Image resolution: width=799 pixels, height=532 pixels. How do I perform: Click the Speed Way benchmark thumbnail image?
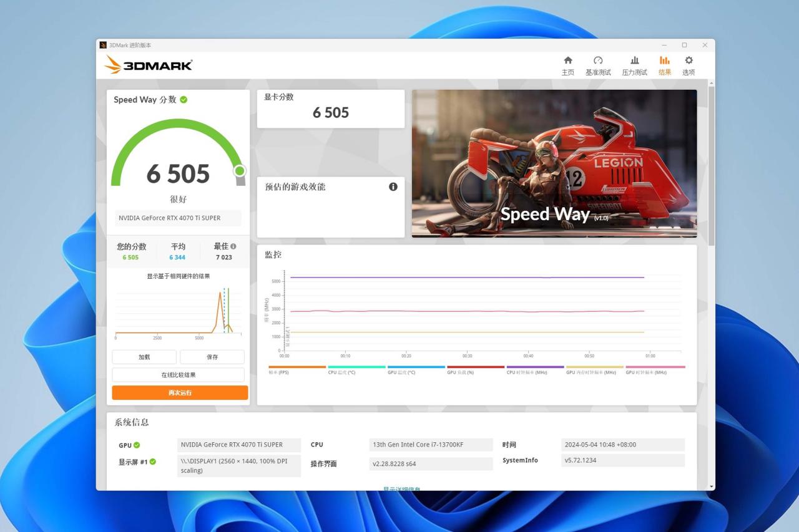pyautogui.click(x=554, y=163)
